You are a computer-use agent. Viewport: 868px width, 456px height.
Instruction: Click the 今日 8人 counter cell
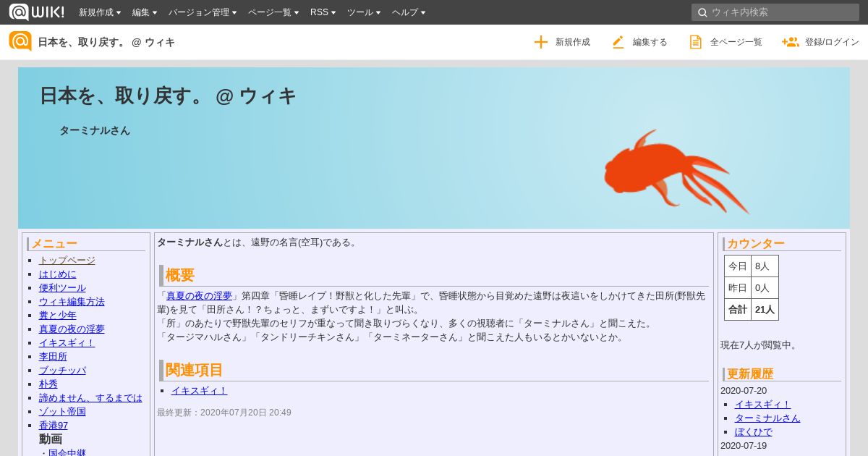(752, 266)
